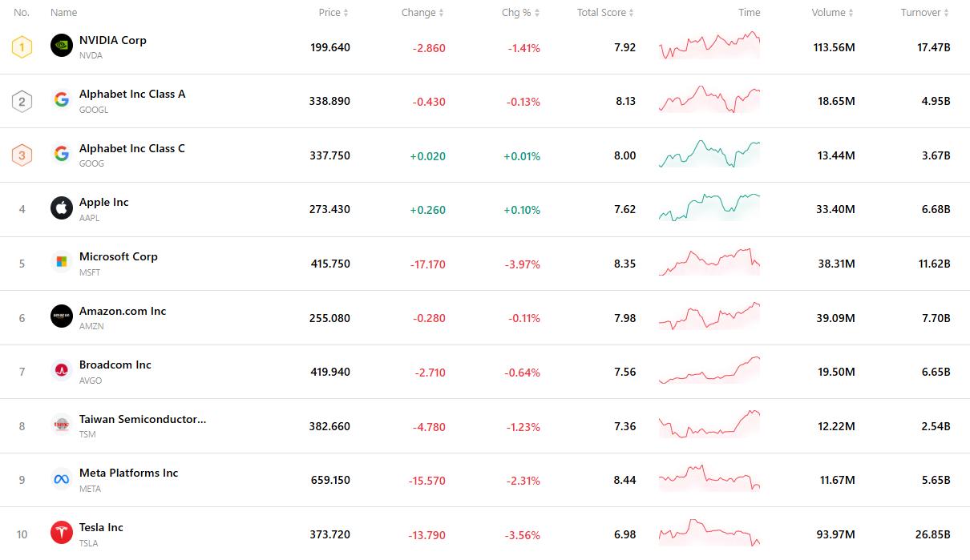Open the Microsoft Corp stock name link

tap(119, 257)
